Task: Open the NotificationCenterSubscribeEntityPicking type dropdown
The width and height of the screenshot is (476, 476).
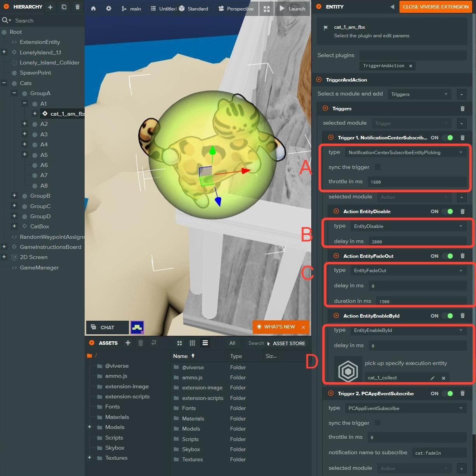Action: pos(405,153)
